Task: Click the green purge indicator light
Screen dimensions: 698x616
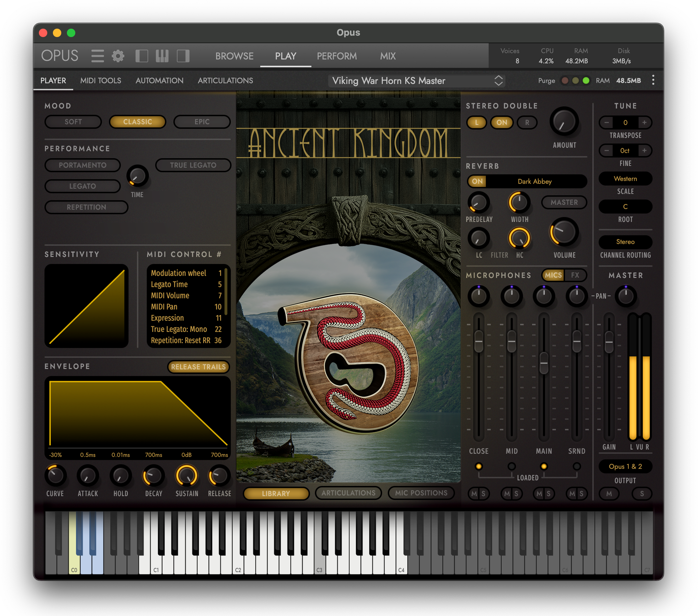Action: tap(586, 80)
